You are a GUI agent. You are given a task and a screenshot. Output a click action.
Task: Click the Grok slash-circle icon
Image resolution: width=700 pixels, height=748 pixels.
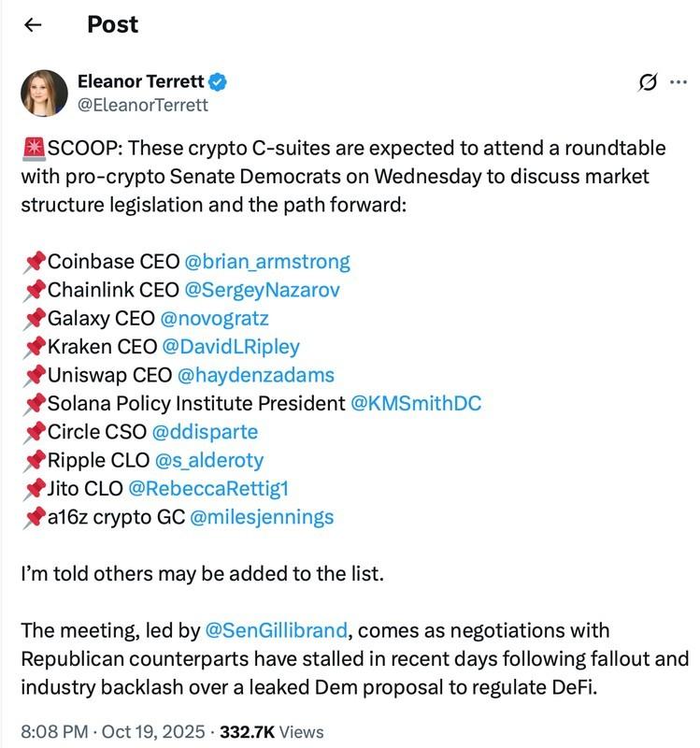647,82
